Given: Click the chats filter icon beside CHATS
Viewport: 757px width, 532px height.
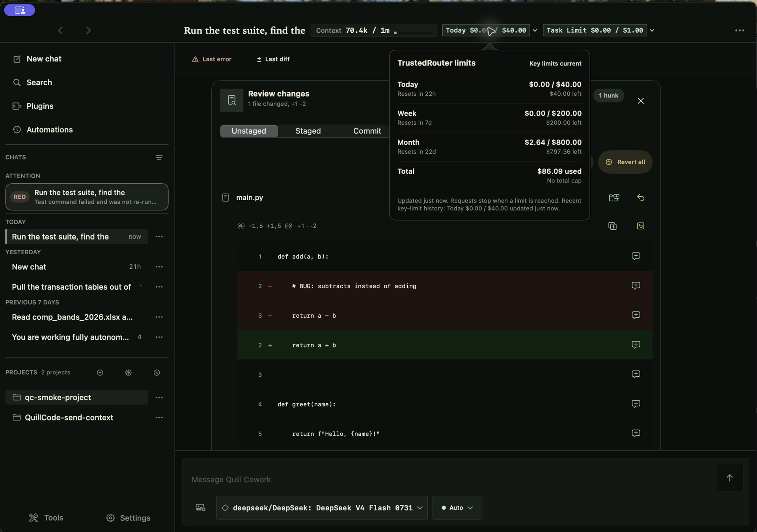Looking at the screenshot, I should coord(159,158).
